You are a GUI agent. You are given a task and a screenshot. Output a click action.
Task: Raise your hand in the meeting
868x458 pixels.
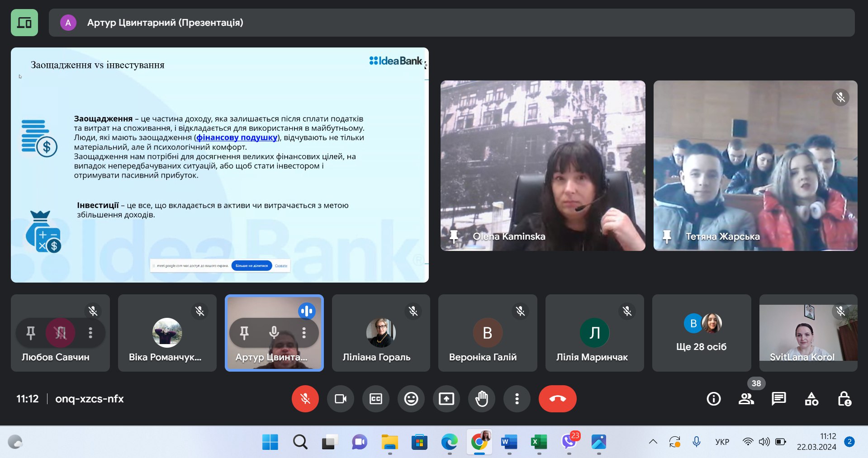[482, 399]
